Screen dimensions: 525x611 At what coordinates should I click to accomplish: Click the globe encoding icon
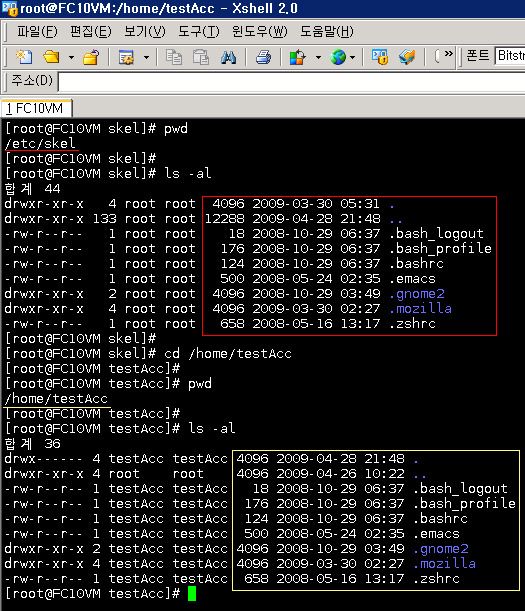[338, 58]
